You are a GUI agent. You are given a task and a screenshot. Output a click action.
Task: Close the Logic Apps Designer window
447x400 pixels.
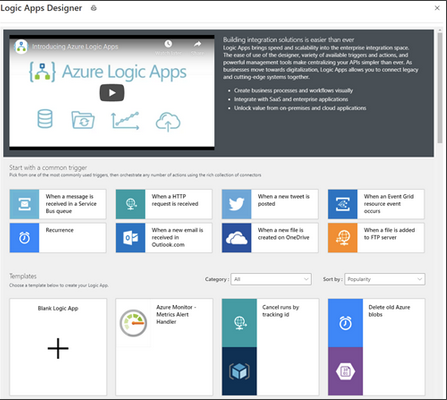pos(437,8)
